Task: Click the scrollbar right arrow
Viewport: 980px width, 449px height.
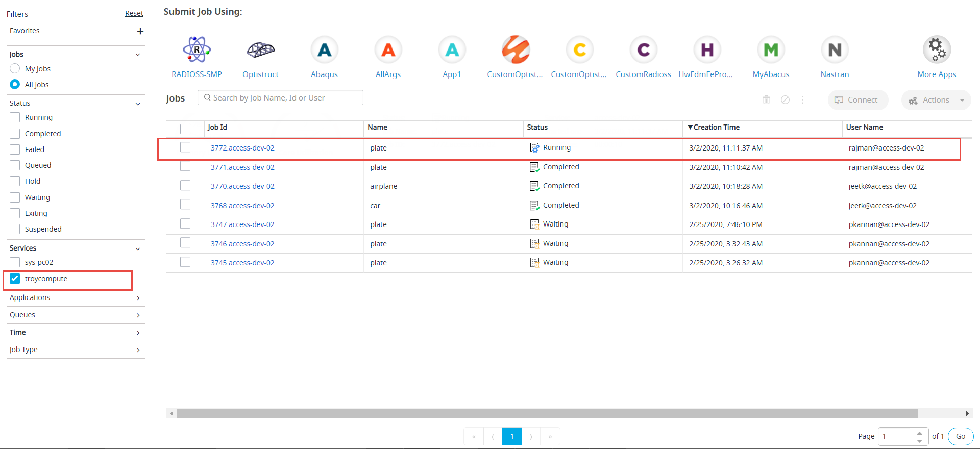Action: pyautogui.click(x=967, y=413)
